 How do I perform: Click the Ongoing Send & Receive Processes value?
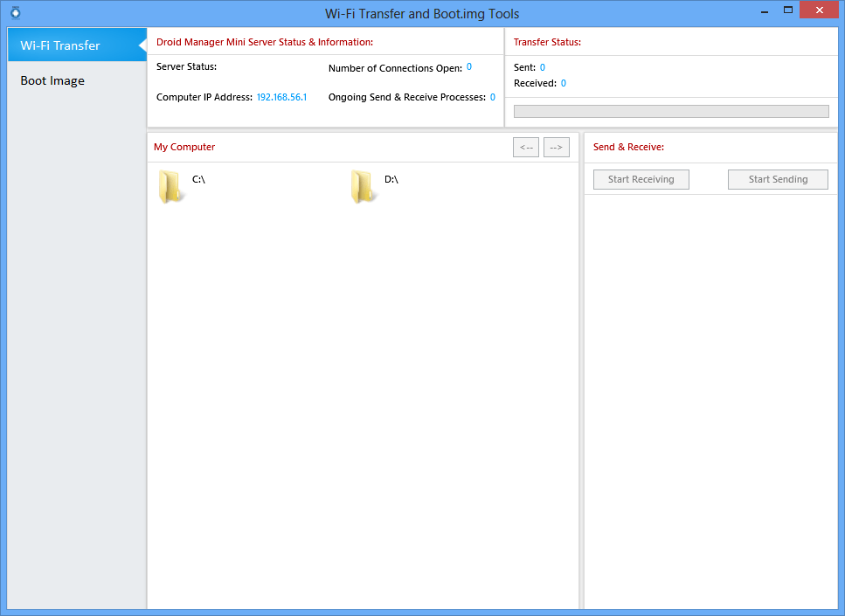492,97
